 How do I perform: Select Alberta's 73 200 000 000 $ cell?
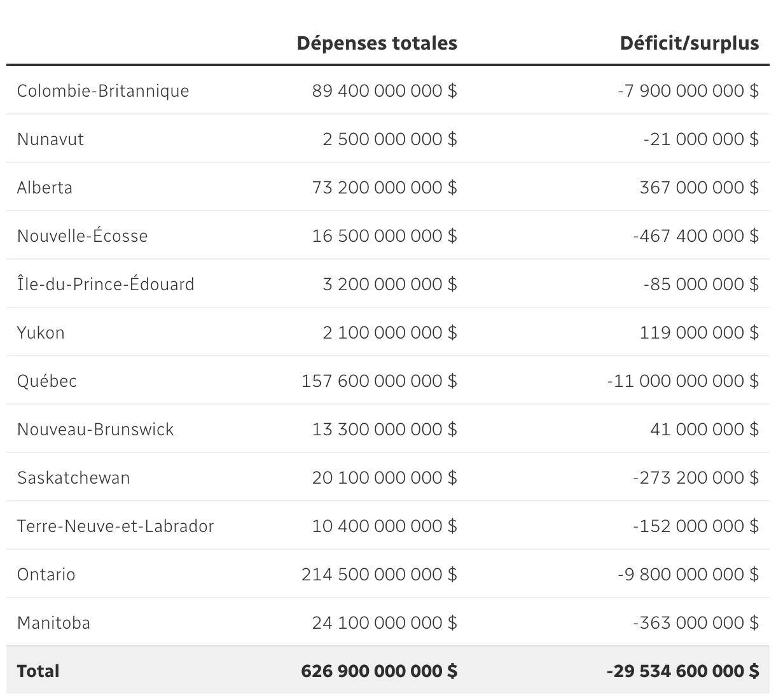384,188
